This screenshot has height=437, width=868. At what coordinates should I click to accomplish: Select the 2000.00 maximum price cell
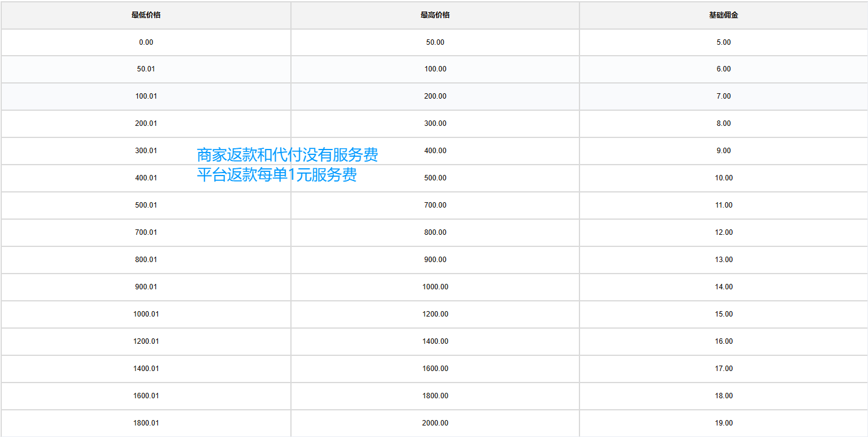click(435, 423)
